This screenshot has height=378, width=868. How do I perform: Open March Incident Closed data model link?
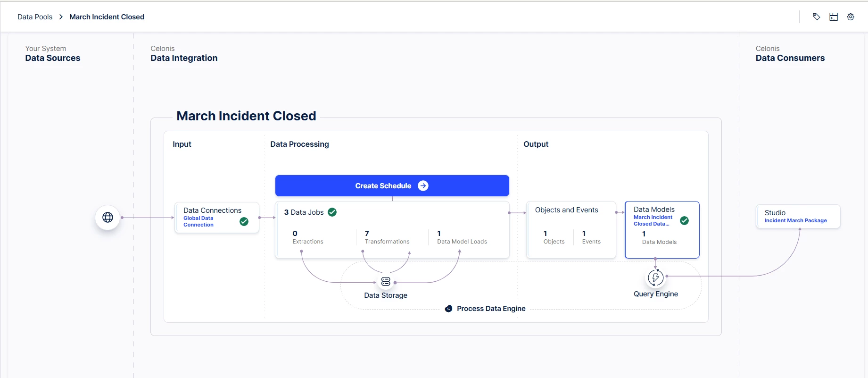tap(653, 220)
